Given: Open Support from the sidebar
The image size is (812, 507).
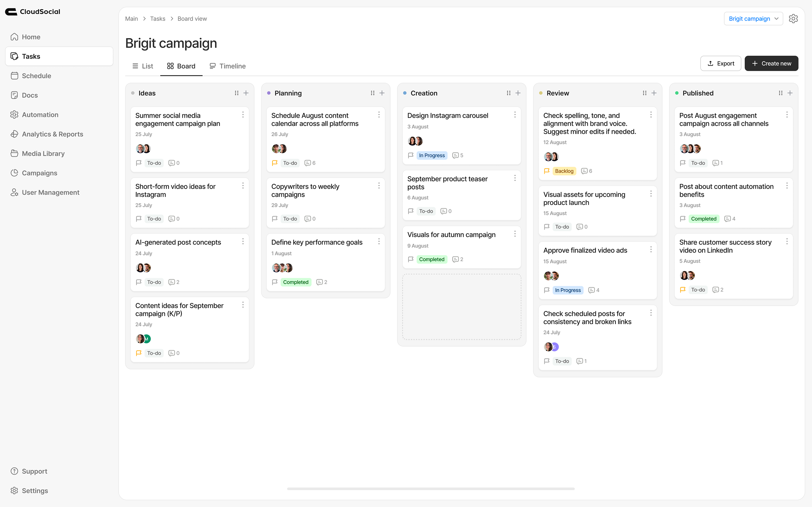Looking at the screenshot, I should pos(34,471).
